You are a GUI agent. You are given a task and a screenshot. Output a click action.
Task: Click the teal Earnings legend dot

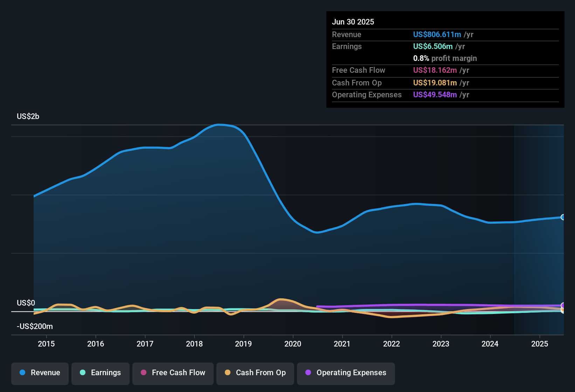tap(83, 373)
